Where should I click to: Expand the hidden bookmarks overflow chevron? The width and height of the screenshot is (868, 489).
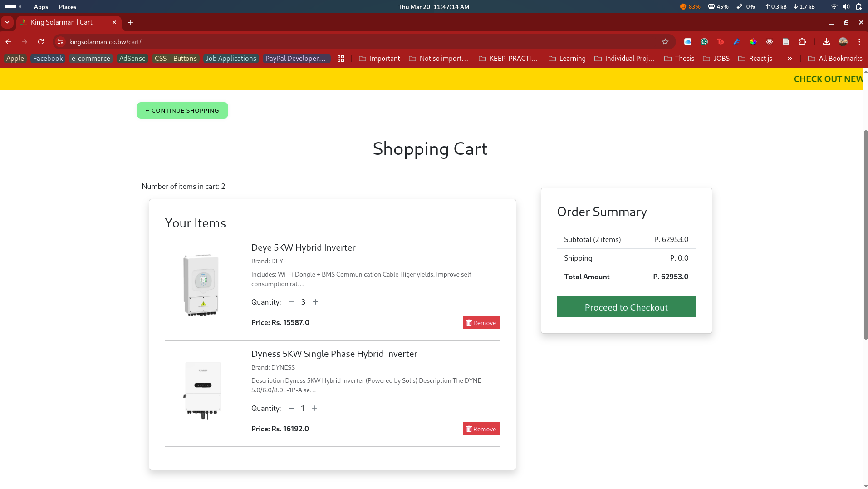pyautogui.click(x=790, y=59)
